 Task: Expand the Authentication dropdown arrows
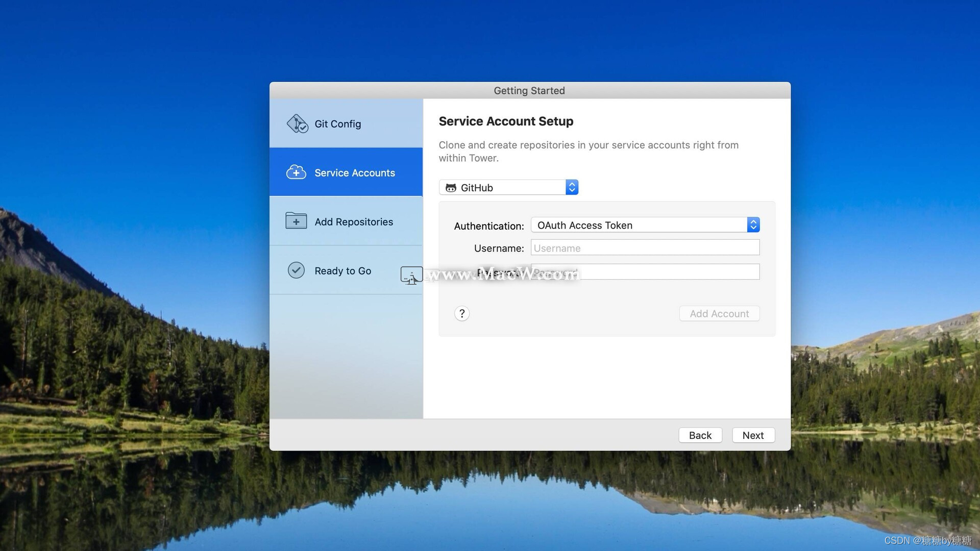pyautogui.click(x=753, y=225)
